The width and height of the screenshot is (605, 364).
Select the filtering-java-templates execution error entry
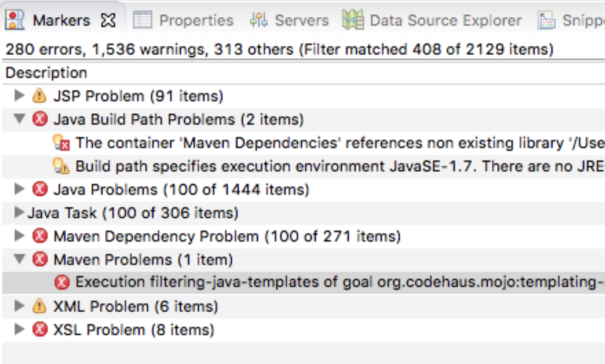click(303, 282)
